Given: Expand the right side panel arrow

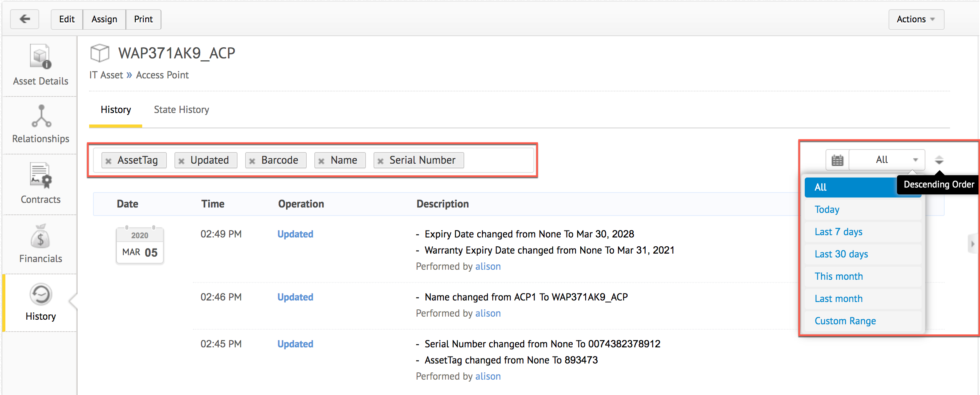Looking at the screenshot, I should tap(973, 244).
